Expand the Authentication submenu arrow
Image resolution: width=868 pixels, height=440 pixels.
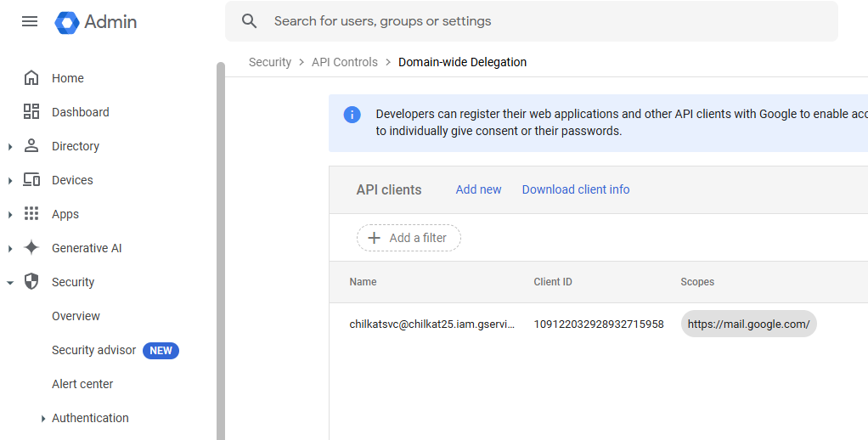(43, 419)
